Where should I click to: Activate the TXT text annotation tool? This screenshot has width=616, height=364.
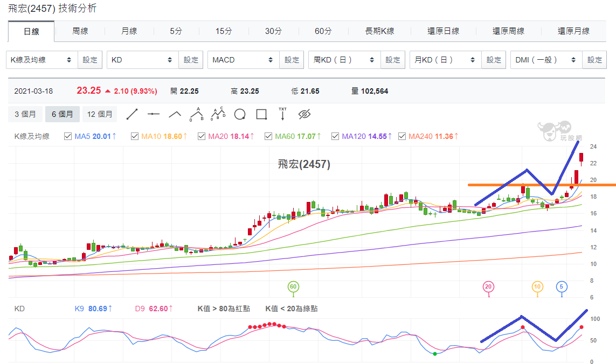tap(282, 114)
